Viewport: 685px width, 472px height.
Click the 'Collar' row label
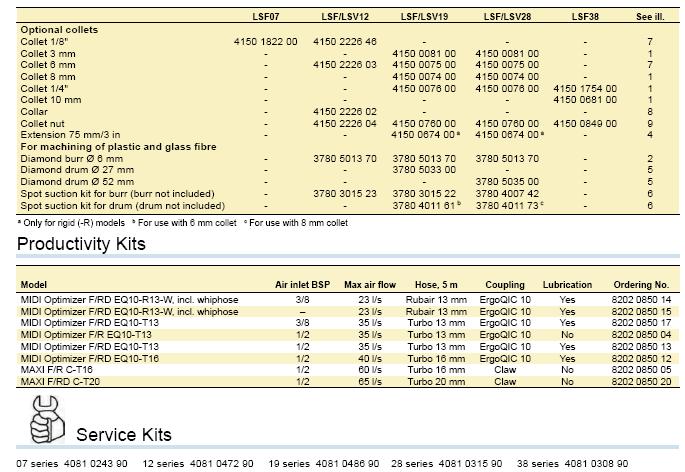tap(34, 112)
